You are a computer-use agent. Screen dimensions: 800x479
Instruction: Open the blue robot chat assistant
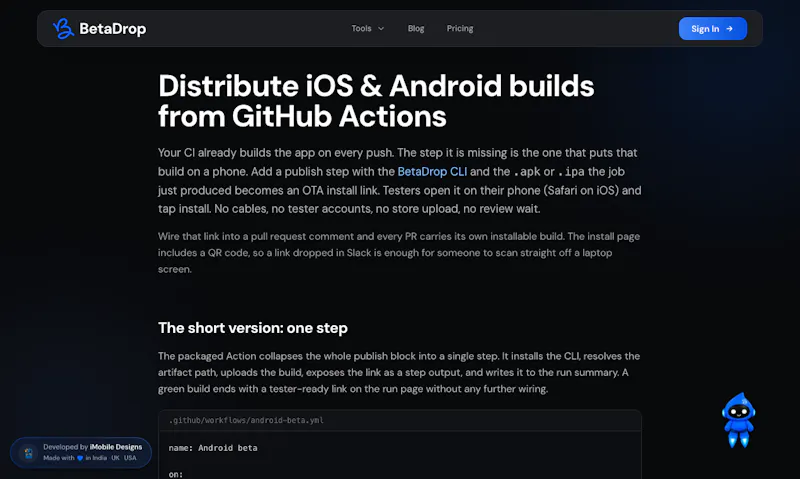[x=738, y=420]
